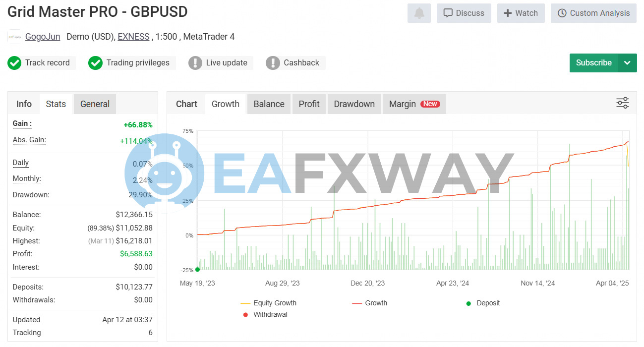Click the Grid Master PRO - GBPUSD title

coord(98,12)
